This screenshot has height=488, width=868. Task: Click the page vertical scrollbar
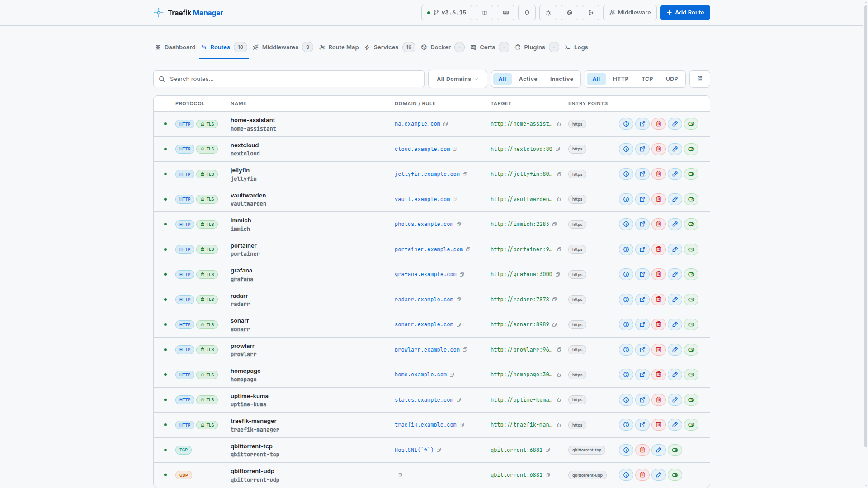865,226
